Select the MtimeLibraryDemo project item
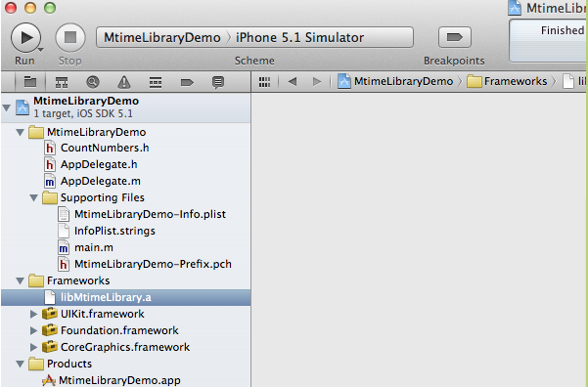Viewport: 588px width, 387px height. tap(125, 107)
